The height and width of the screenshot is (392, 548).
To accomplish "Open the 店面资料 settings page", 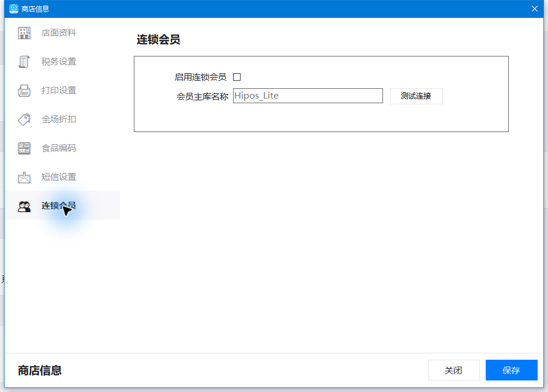I will point(62,33).
